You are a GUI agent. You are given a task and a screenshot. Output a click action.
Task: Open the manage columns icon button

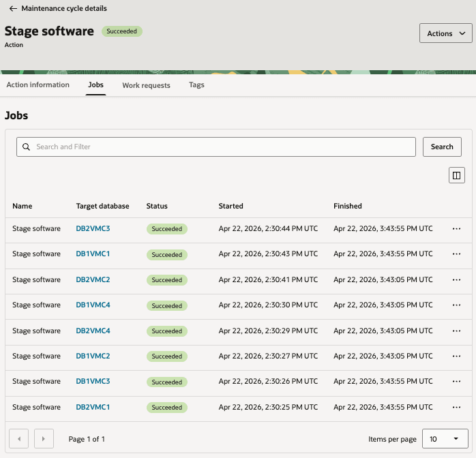(x=457, y=175)
